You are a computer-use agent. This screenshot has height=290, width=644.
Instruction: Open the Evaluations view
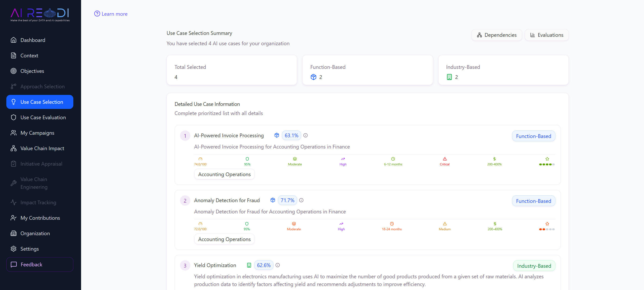[x=547, y=35]
